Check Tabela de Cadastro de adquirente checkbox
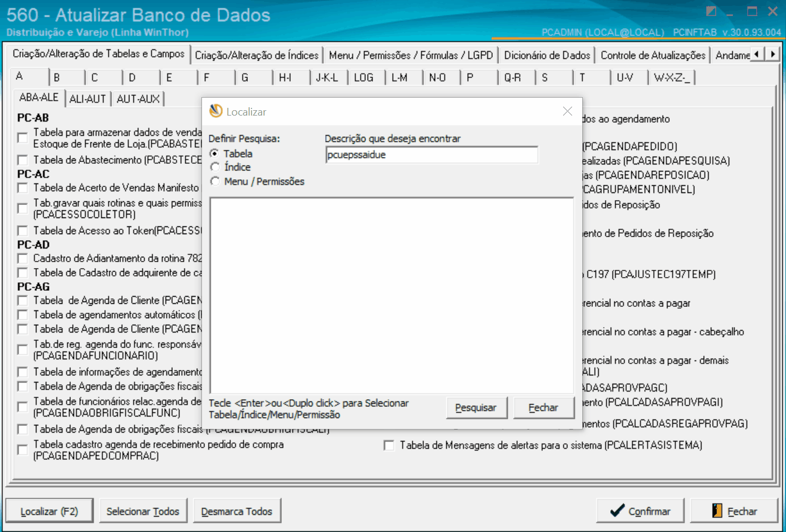The height and width of the screenshot is (532, 786). (x=23, y=273)
